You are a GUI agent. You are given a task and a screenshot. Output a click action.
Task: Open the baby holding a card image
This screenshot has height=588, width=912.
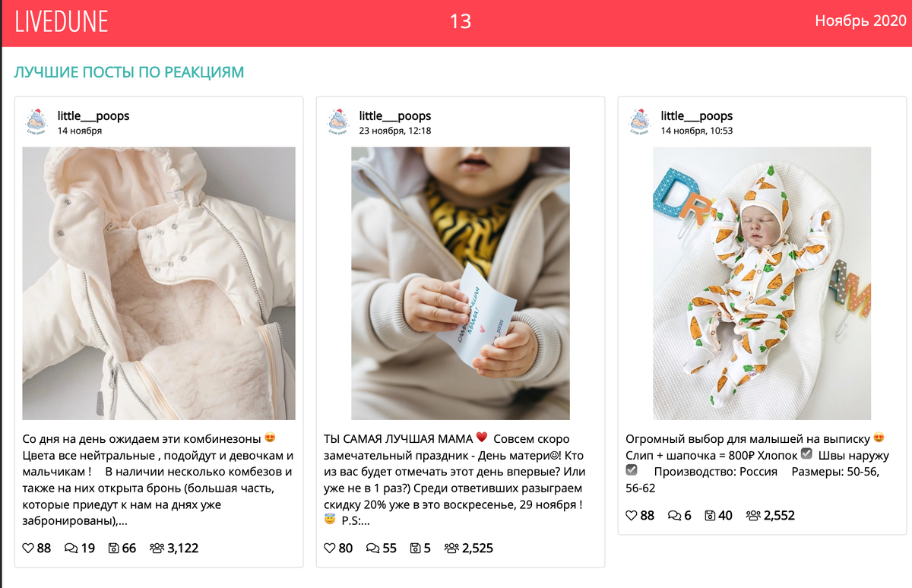[x=461, y=283]
